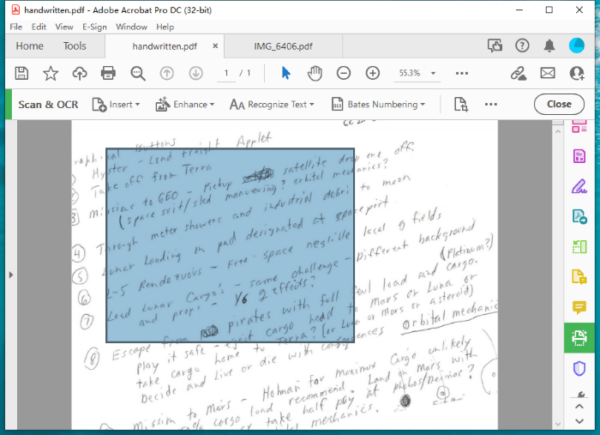600x435 pixels.
Task: Switch to the IMG_6406.pdf tab
Action: pos(283,46)
